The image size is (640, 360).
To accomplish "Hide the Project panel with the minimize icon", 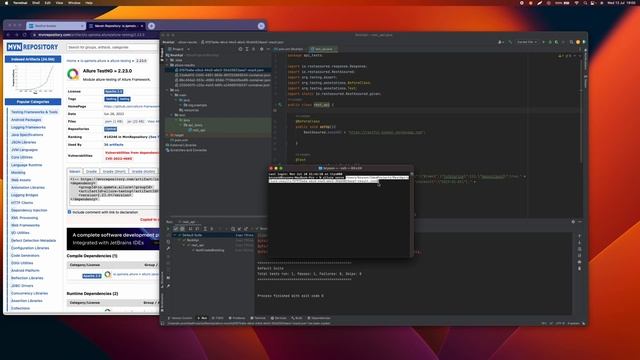I will (x=268, y=49).
